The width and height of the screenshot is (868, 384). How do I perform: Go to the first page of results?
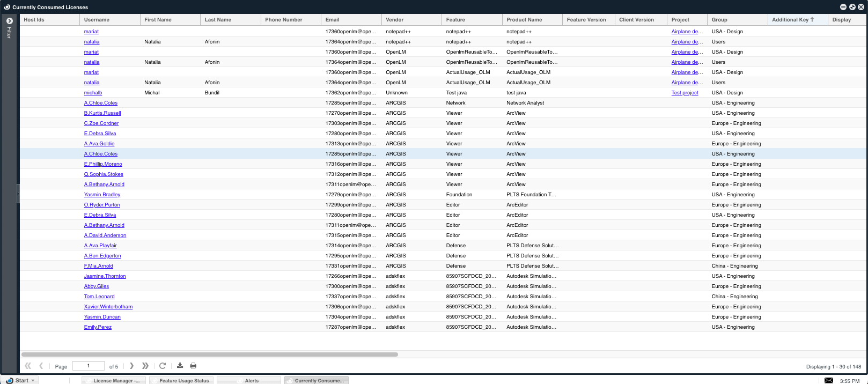point(28,366)
